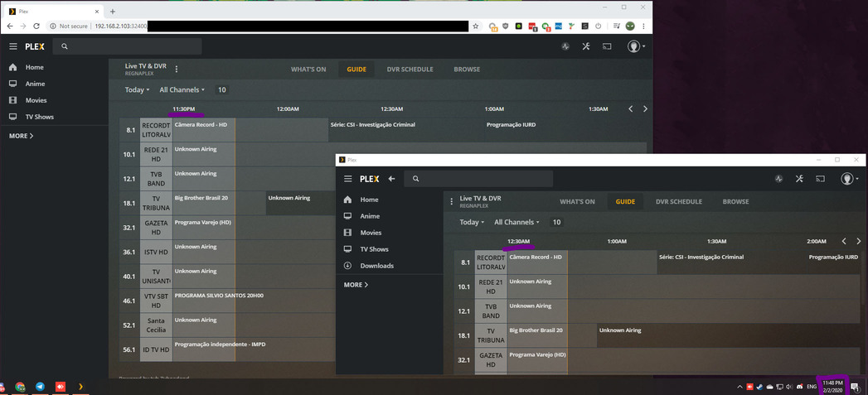Click search field in browser Plex window

[128, 46]
